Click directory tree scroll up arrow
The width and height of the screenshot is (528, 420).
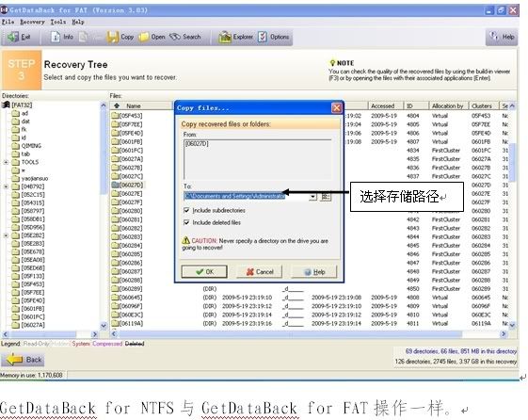[x=104, y=105]
